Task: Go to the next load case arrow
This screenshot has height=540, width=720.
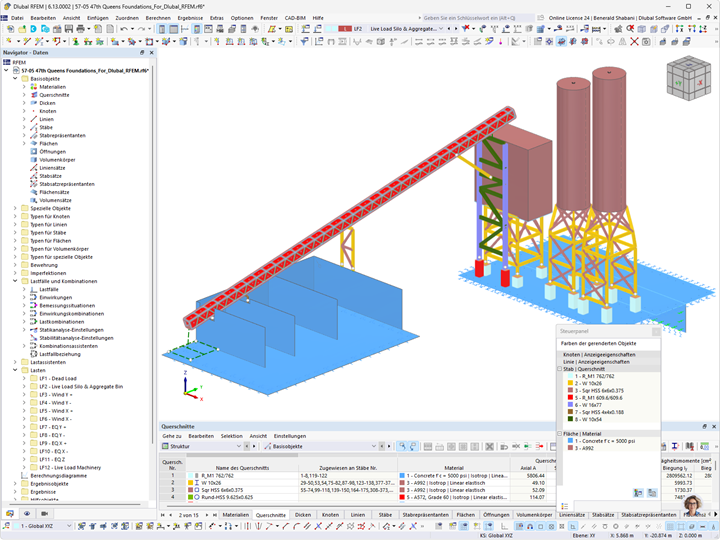Action: coord(456,28)
